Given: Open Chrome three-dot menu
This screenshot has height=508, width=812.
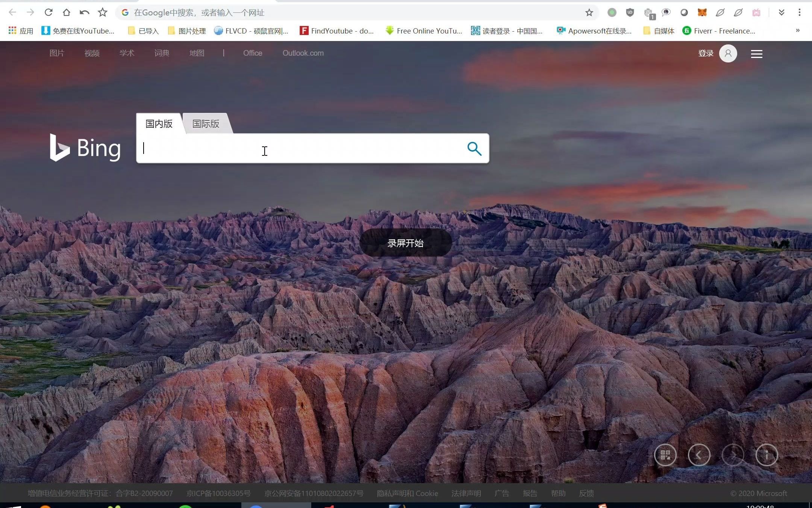Looking at the screenshot, I should point(799,12).
